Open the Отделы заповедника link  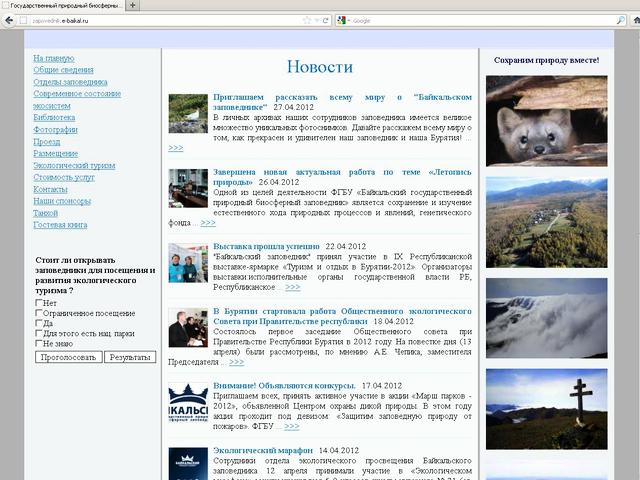70,82
